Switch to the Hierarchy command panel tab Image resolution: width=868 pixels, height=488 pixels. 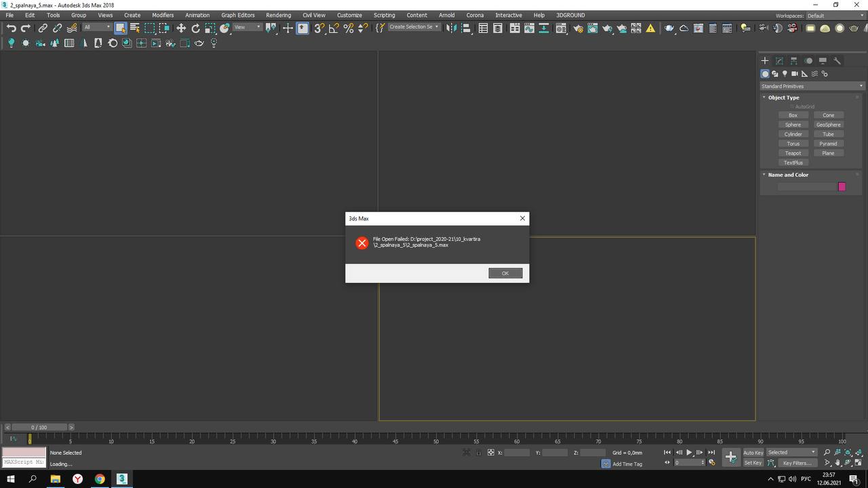click(793, 60)
